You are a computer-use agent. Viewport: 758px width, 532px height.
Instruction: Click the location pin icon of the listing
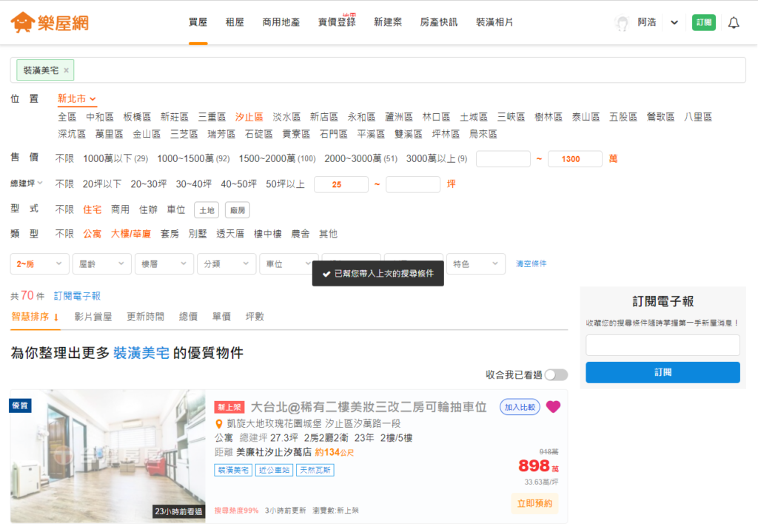click(x=218, y=424)
